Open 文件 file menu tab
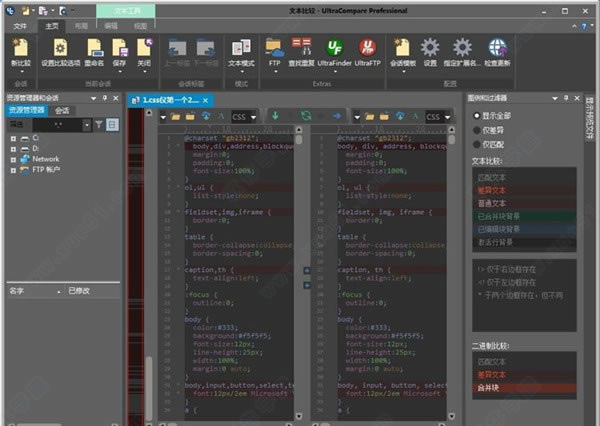 (20, 26)
